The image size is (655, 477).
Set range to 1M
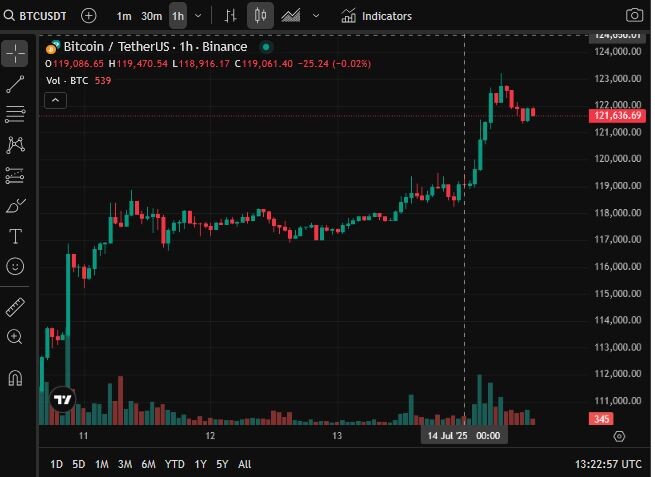[x=102, y=464]
